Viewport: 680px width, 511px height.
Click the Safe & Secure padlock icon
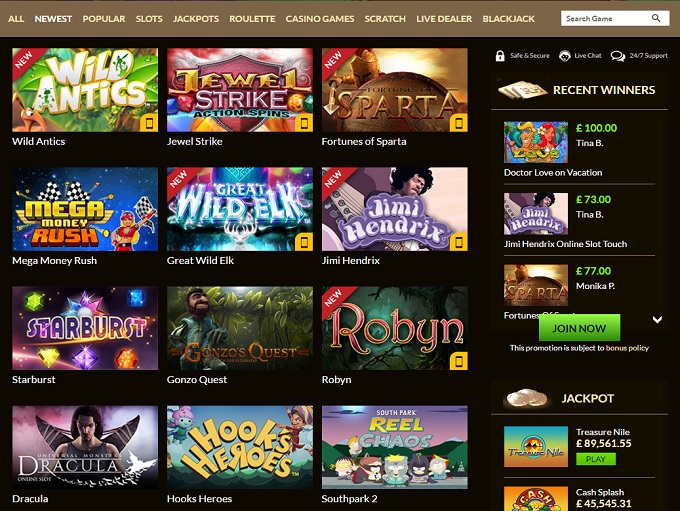(x=500, y=56)
